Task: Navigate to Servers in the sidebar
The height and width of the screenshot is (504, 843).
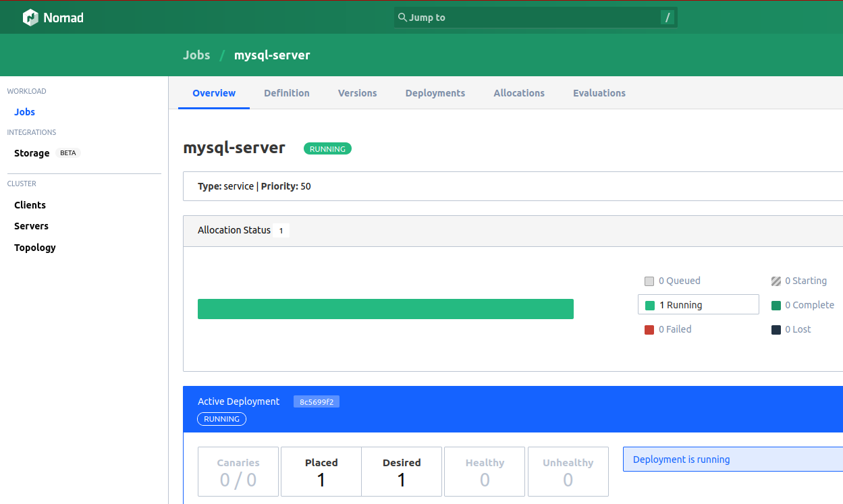Action: (x=32, y=226)
